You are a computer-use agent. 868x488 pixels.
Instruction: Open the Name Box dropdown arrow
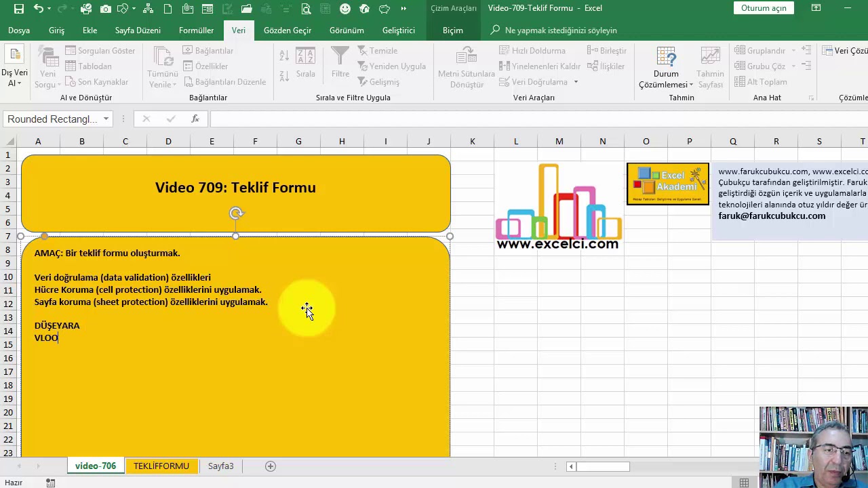(x=106, y=119)
